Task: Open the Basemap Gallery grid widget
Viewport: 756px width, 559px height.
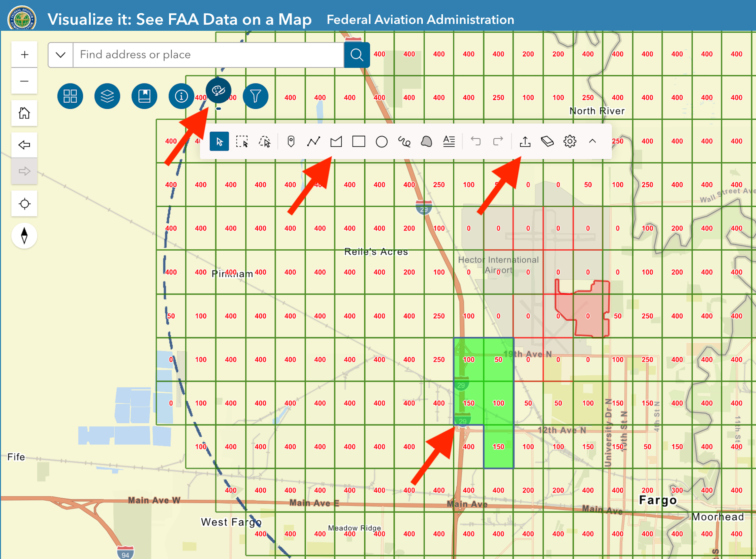Action: pos(70,96)
